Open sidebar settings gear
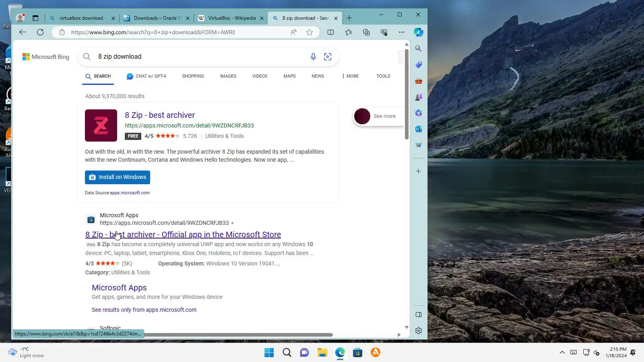The image size is (644, 362). click(419, 331)
